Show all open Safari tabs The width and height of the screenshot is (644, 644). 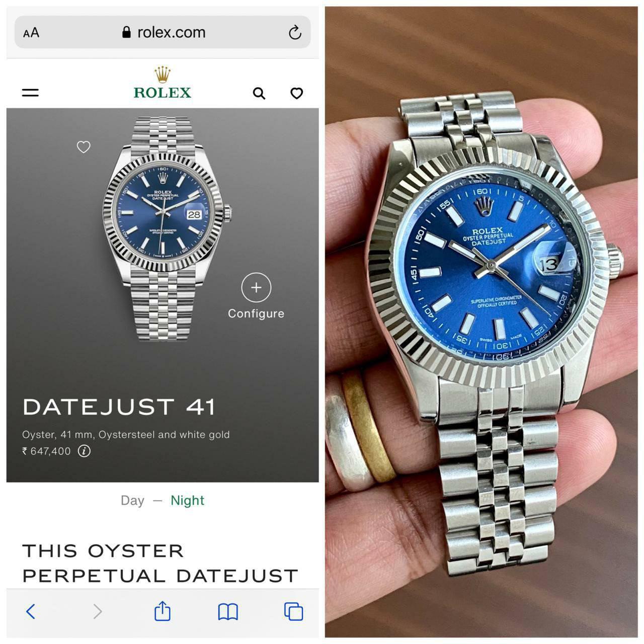click(294, 611)
